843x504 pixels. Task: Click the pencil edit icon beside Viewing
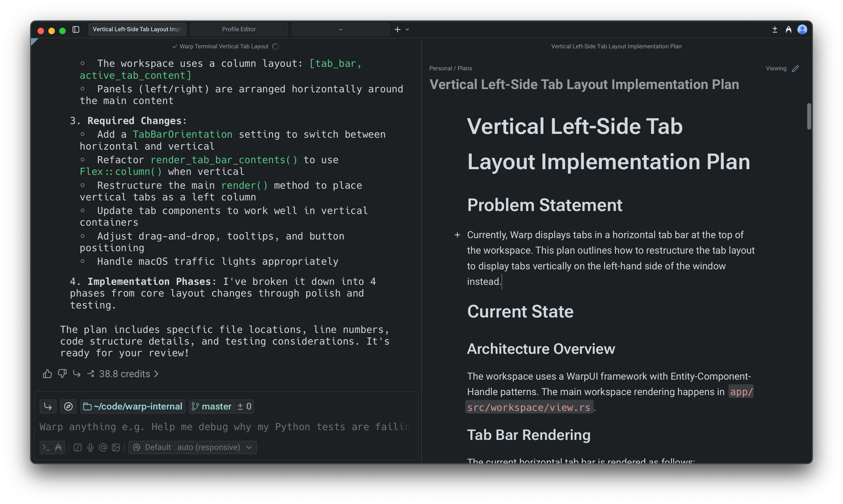[795, 69]
